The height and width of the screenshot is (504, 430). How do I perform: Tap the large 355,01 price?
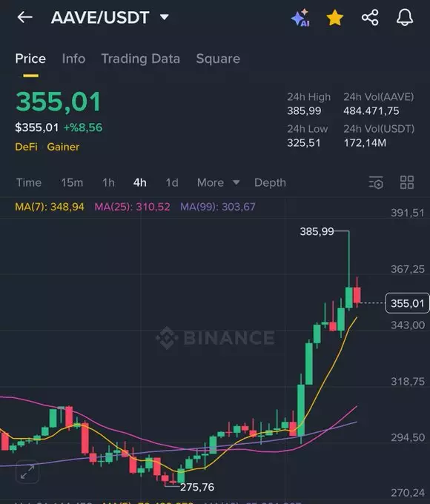pos(59,102)
